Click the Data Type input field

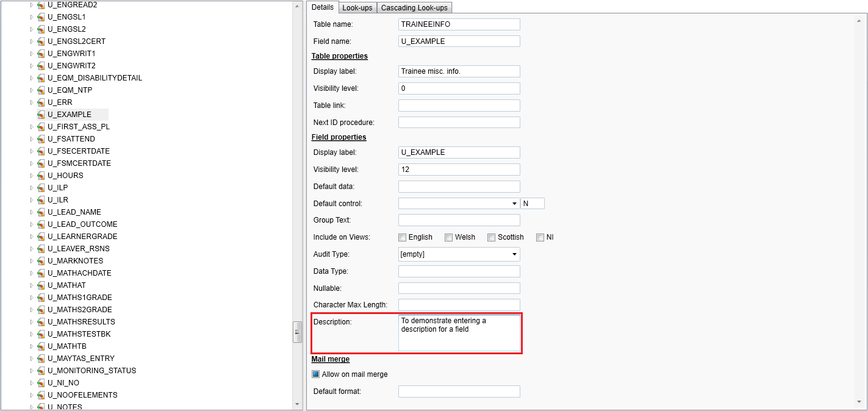(459, 271)
